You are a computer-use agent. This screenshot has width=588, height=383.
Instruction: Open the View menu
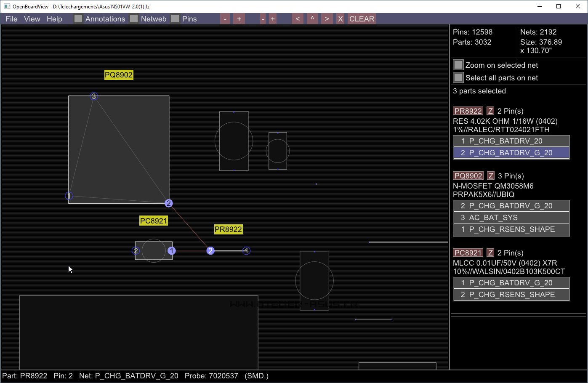32,19
